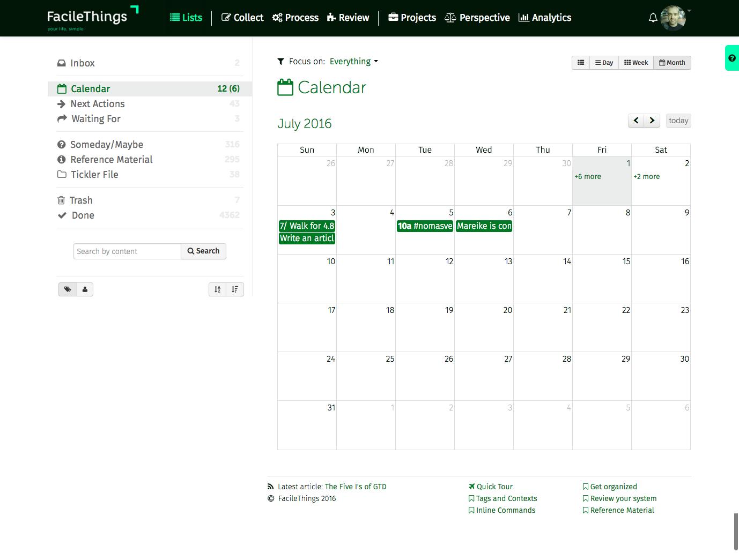The image size is (739, 560).
Task: Open the Process section
Action: pos(295,18)
